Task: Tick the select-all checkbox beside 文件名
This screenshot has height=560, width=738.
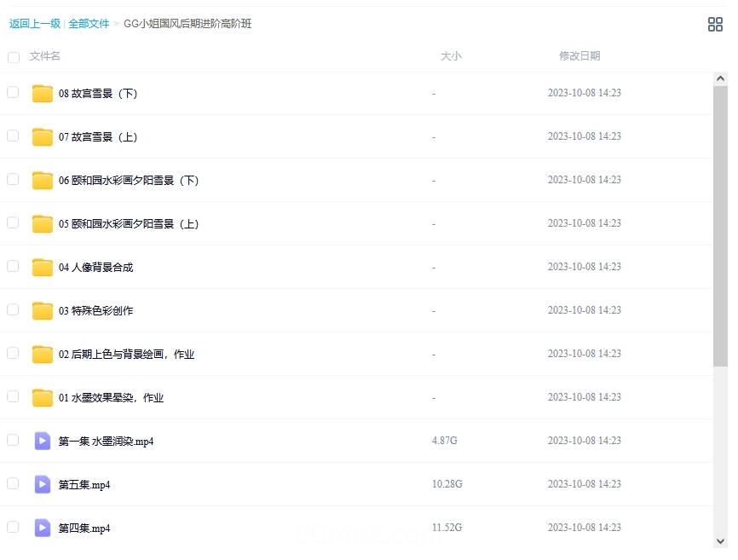Action: coord(14,57)
